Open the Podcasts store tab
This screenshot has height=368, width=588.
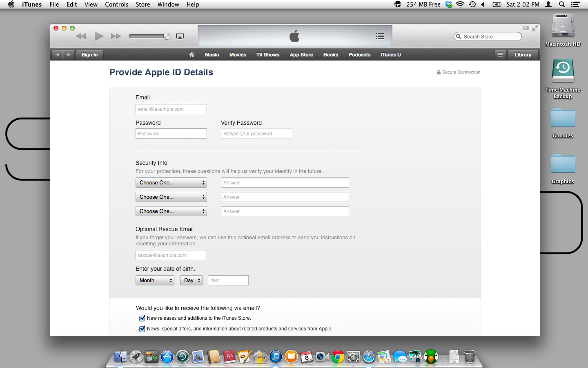359,55
